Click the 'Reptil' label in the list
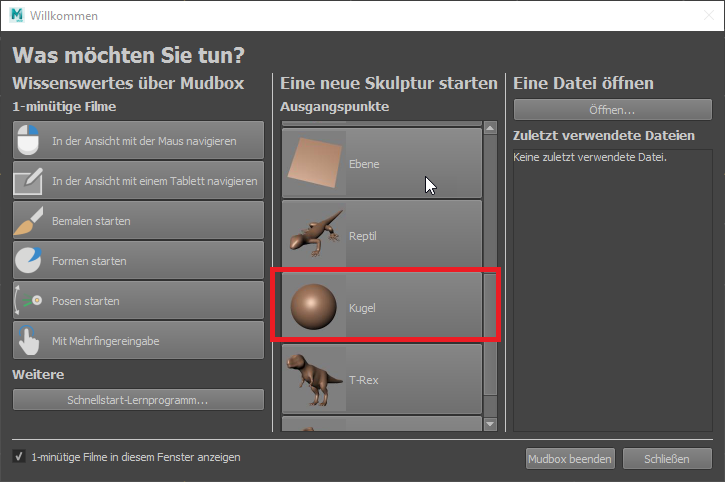This screenshot has width=725, height=482. click(x=363, y=236)
